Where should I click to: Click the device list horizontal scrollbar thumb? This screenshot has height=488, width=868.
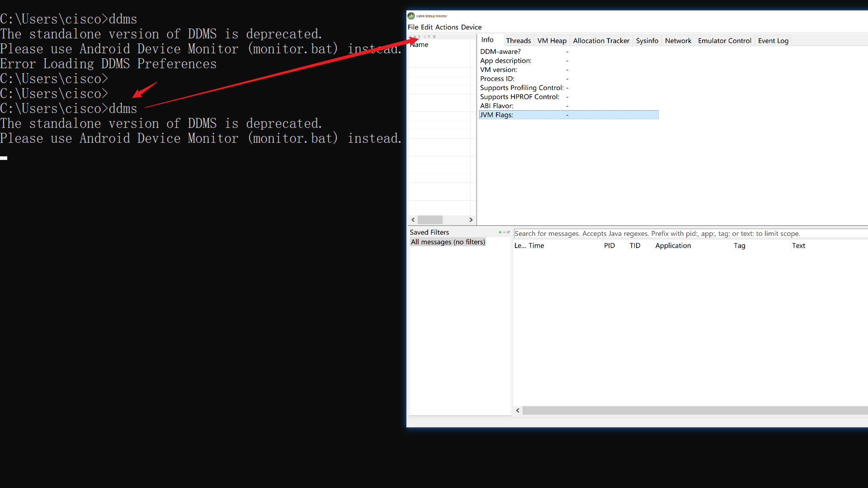(430, 220)
